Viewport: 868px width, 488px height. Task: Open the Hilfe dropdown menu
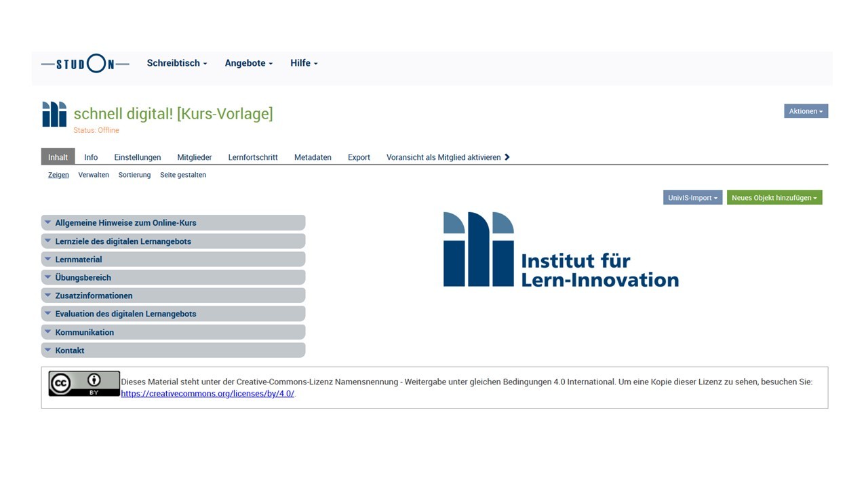304,63
